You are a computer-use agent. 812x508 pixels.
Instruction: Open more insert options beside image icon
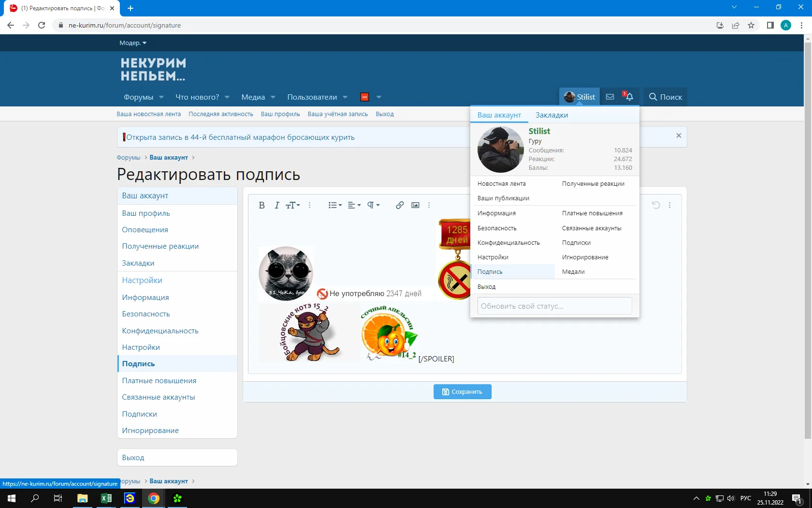point(429,205)
